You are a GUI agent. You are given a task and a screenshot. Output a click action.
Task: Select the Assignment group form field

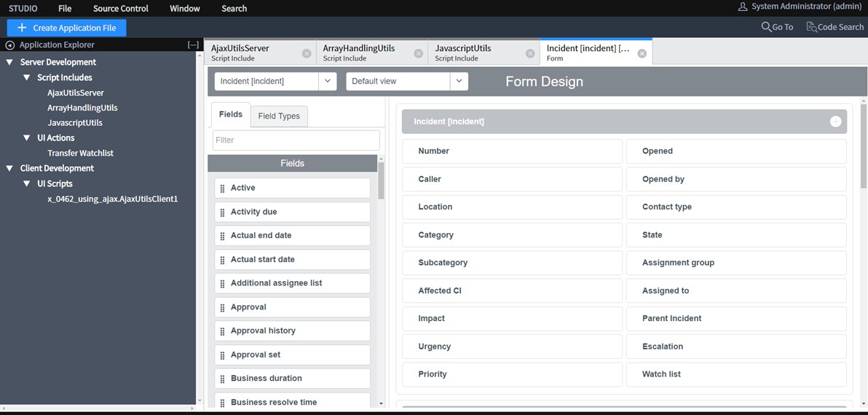736,263
